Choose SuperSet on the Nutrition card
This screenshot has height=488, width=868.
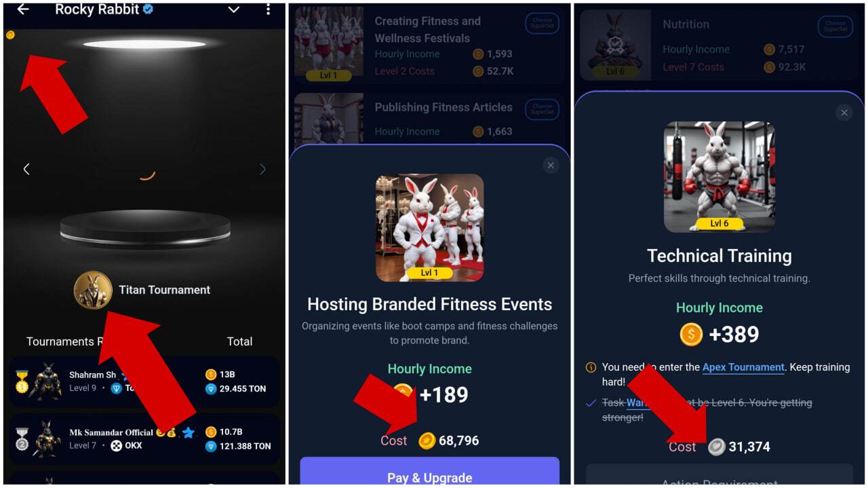(835, 26)
